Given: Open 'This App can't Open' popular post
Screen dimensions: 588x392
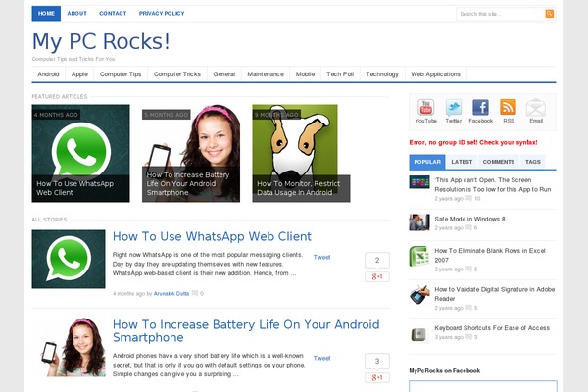Looking at the screenshot, I should (493, 184).
